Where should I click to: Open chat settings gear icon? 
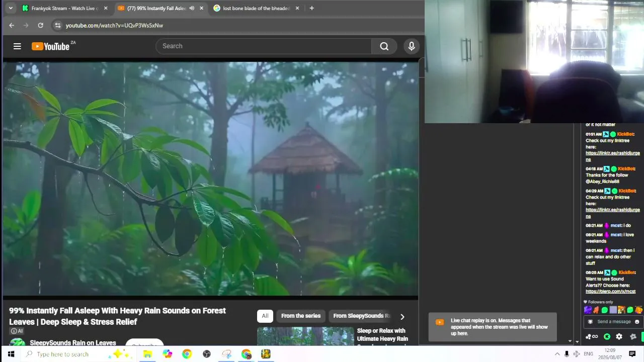point(619,336)
